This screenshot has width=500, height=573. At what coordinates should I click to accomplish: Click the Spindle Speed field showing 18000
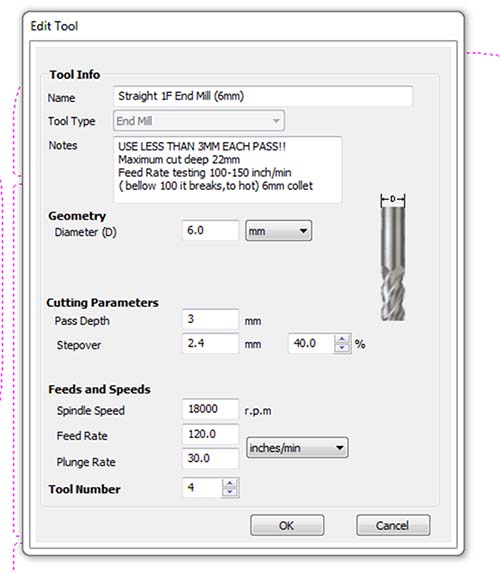pyautogui.click(x=211, y=409)
